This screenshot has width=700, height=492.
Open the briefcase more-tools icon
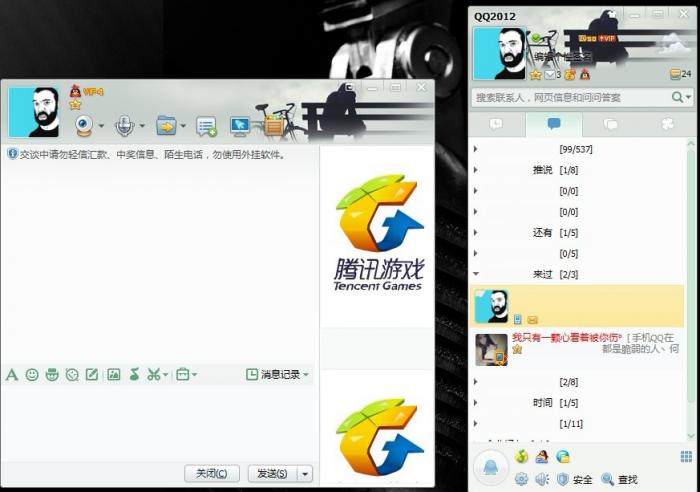coord(183,374)
